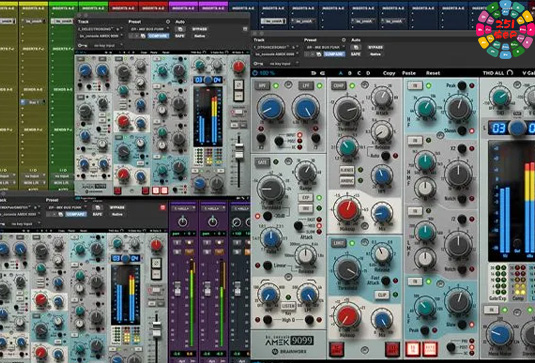Click redo arrow in large AMEK plugin toolbar
Viewport: 535px width, 363px height.
click(322, 73)
